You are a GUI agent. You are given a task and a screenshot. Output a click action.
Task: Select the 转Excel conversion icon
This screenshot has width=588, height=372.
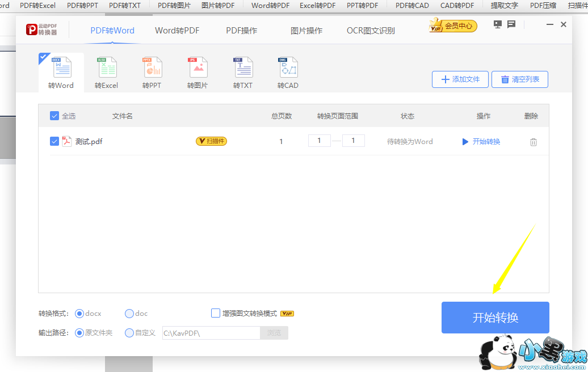[107, 68]
